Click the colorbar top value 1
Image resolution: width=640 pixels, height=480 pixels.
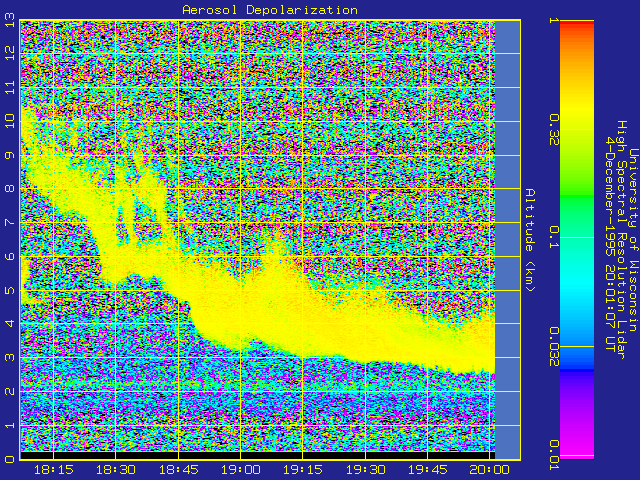coord(554,20)
